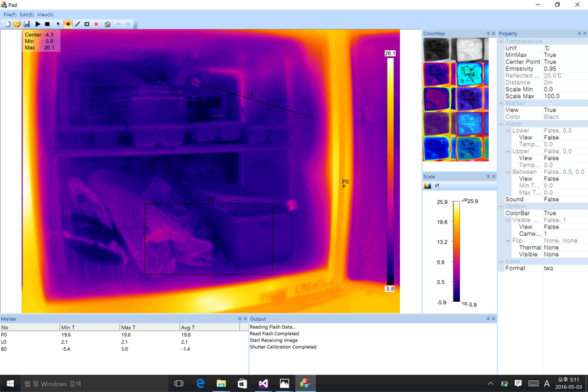Start image capture with Play icon
This screenshot has width=588, height=392.
pos(38,24)
